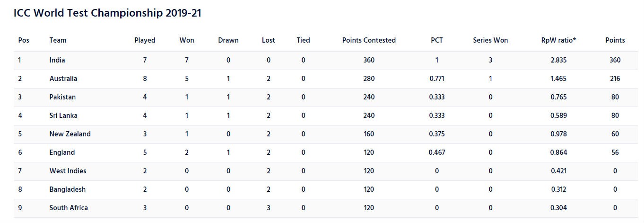Select the India team row
644x223 pixels.
click(x=57, y=60)
